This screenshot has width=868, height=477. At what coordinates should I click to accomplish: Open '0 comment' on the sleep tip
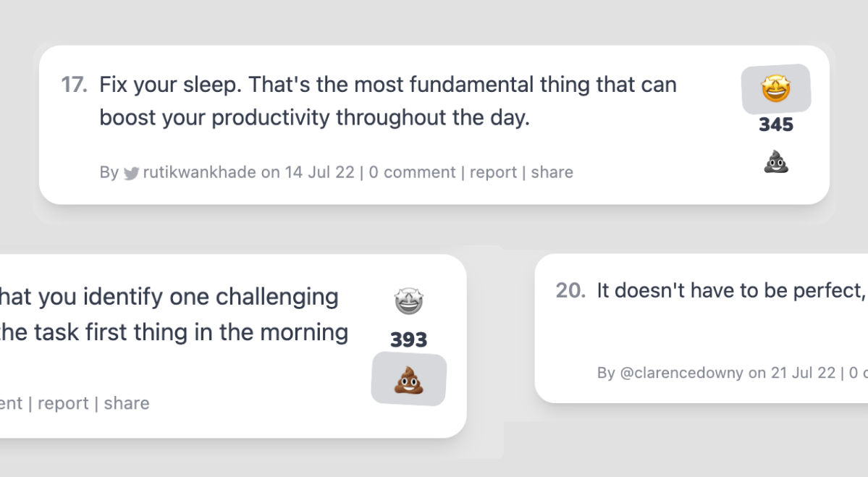point(412,172)
